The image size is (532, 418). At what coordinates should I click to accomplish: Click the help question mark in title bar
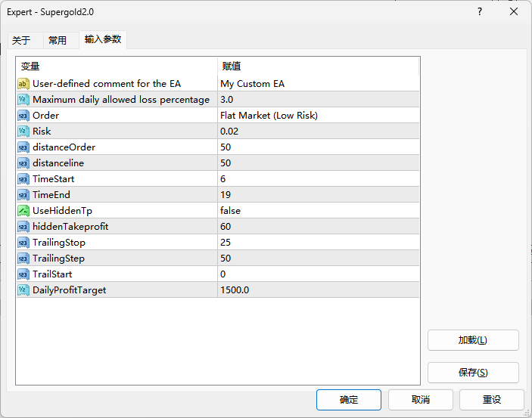pyautogui.click(x=479, y=12)
